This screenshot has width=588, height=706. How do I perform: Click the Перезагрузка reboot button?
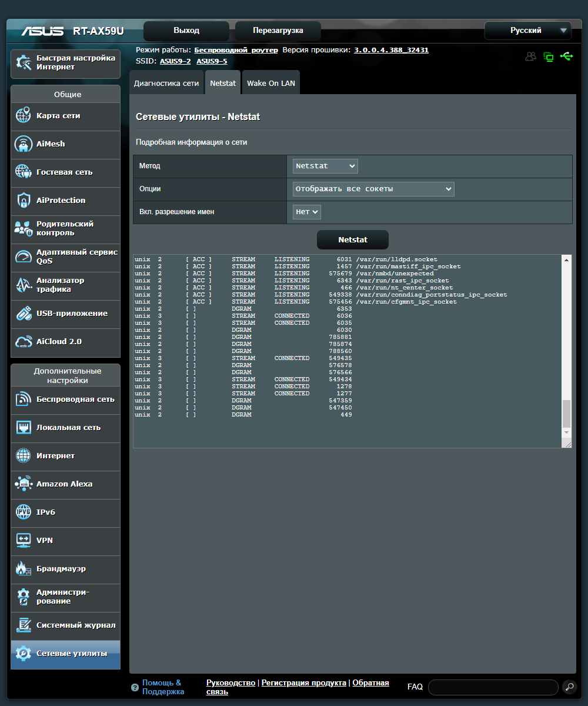(278, 31)
